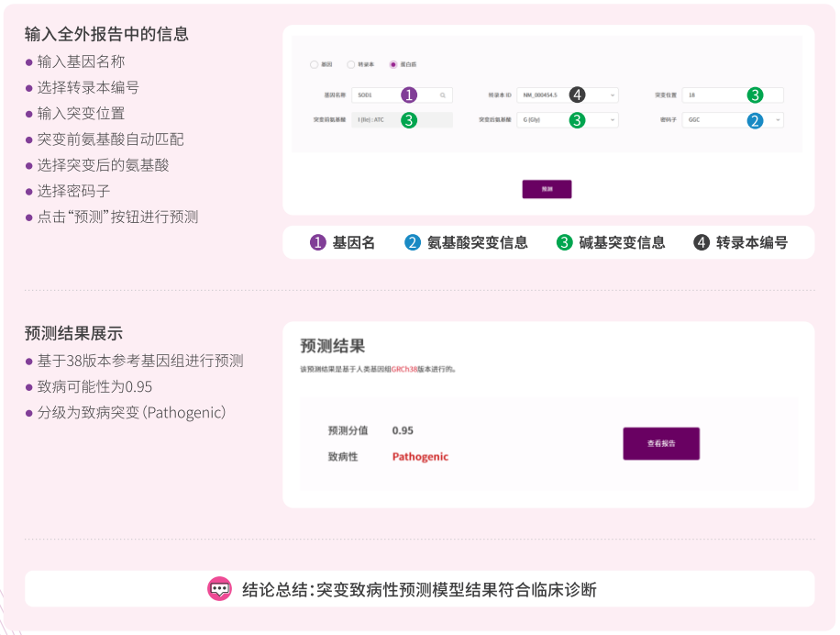Open the 突变后氨基酸 dropdown arrow
The image size is (840, 635).
(612, 120)
